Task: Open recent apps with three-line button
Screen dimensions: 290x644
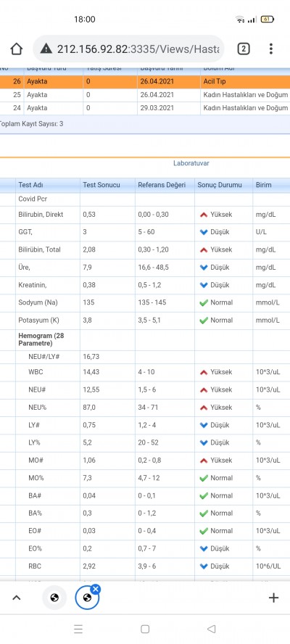Action: (78, 629)
